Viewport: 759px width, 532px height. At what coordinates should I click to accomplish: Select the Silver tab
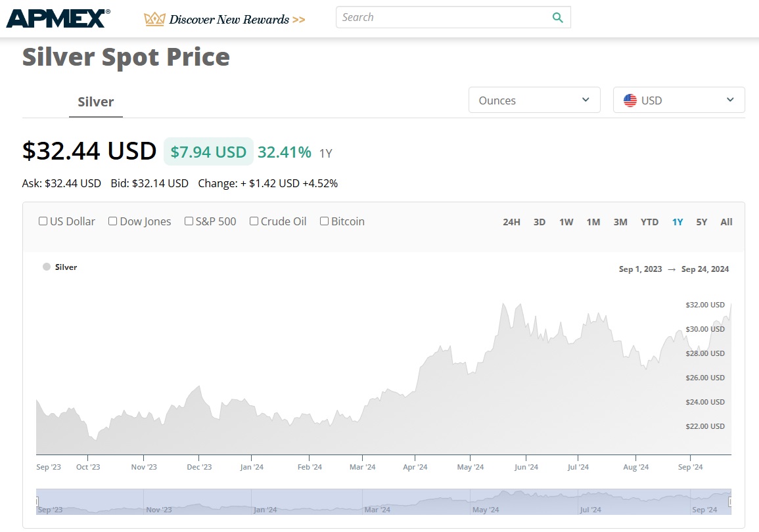(x=96, y=102)
